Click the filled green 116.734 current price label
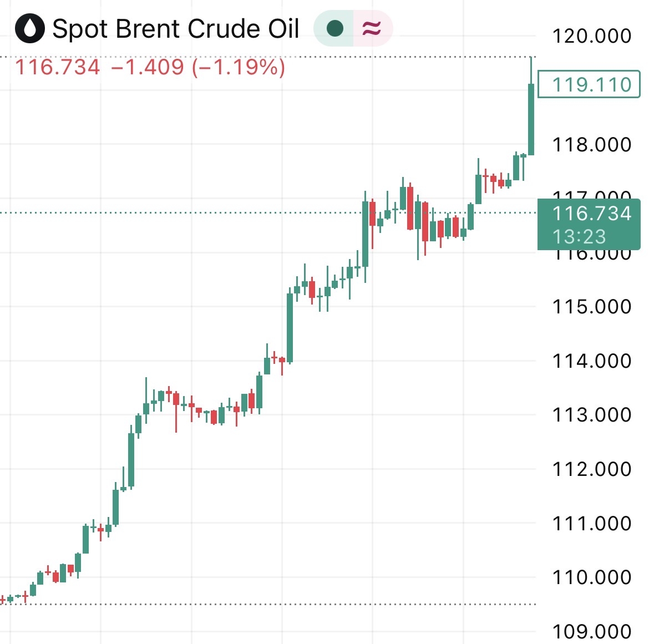This screenshot has height=644, width=649. (592, 214)
